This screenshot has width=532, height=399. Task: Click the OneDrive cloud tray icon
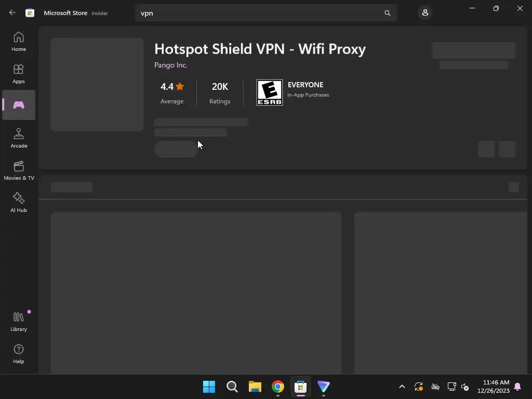coord(435,387)
